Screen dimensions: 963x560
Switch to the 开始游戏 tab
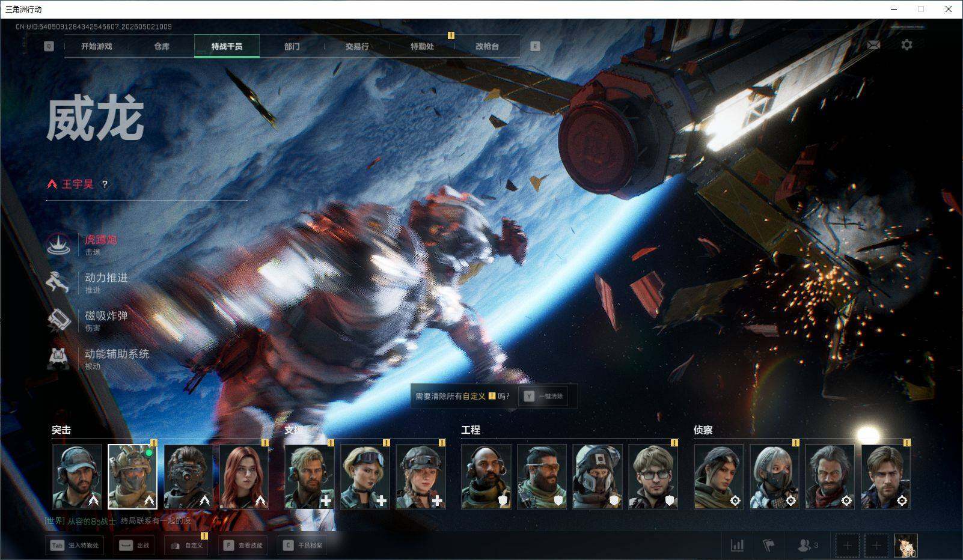[x=97, y=46]
